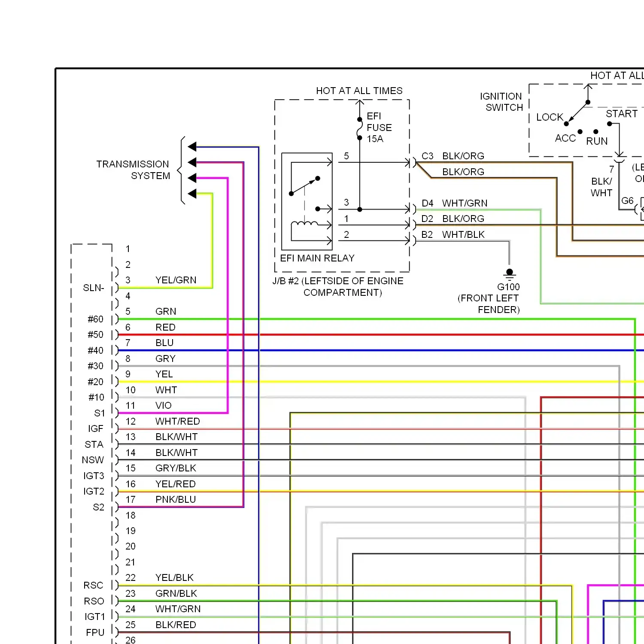Click the PNK/BLU wire label
The height and width of the screenshot is (644, 644).
(x=176, y=499)
